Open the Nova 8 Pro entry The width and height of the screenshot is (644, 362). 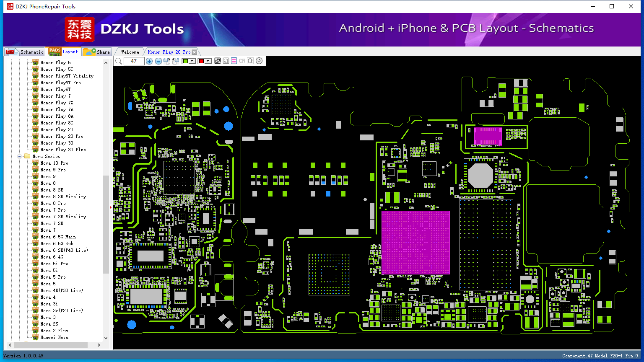[x=53, y=203]
